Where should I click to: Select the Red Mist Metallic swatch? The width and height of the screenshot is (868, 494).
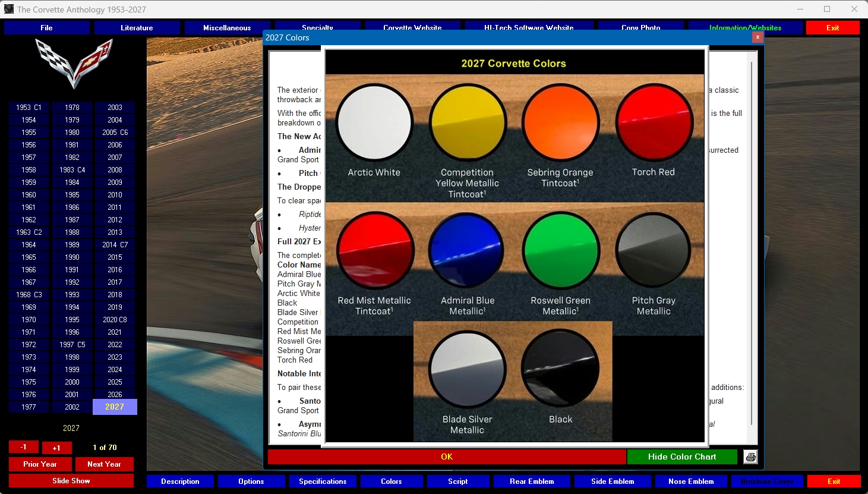374,251
